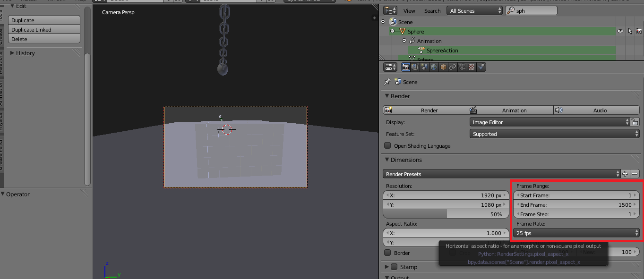The height and width of the screenshot is (279, 644).
Task: Open the Texture properties checkerboard icon
Action: click(472, 67)
